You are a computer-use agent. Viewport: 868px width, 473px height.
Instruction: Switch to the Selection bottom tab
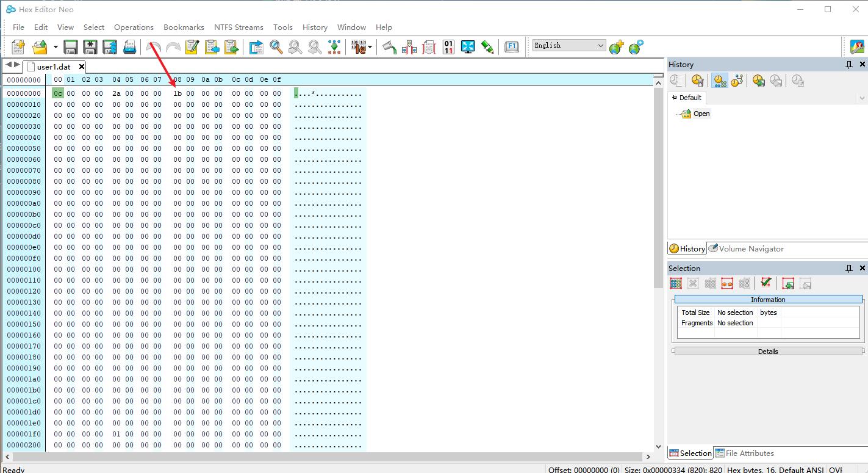coord(690,453)
